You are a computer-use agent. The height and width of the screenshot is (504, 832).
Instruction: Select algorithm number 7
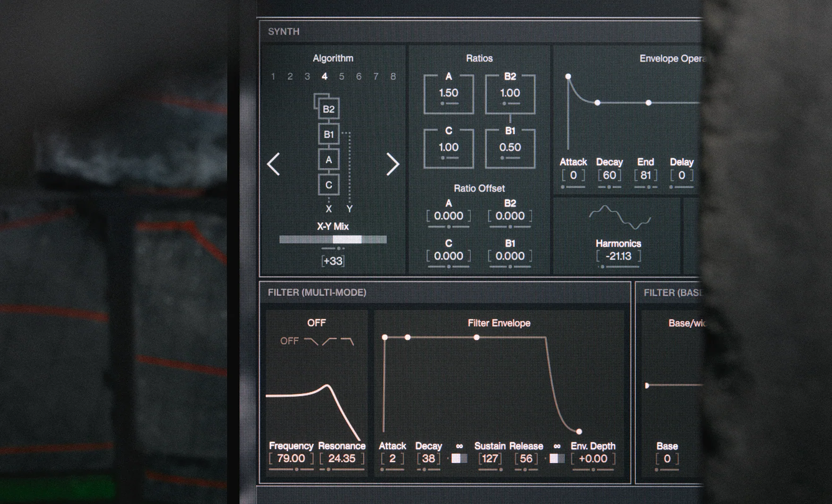(x=376, y=77)
